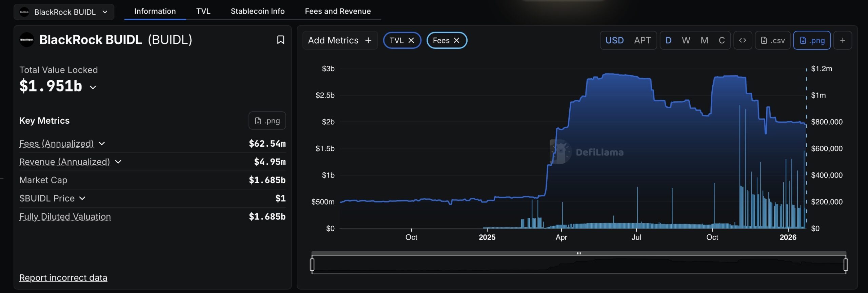
Task: Expand the $BUIDL Price row
Action: (x=82, y=198)
